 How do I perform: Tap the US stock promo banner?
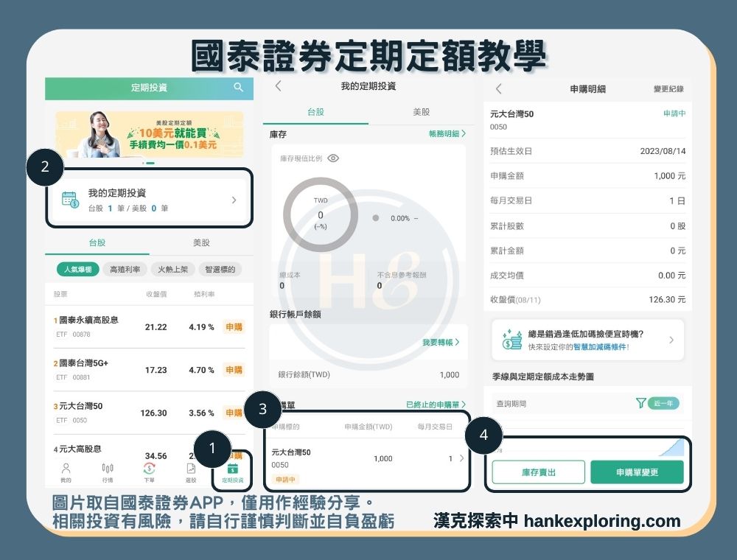pyautogui.click(x=150, y=134)
